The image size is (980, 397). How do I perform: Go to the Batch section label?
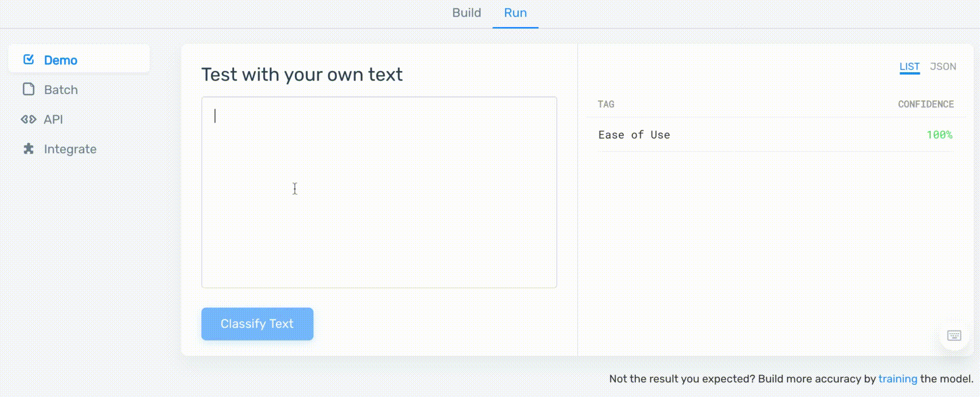click(61, 90)
